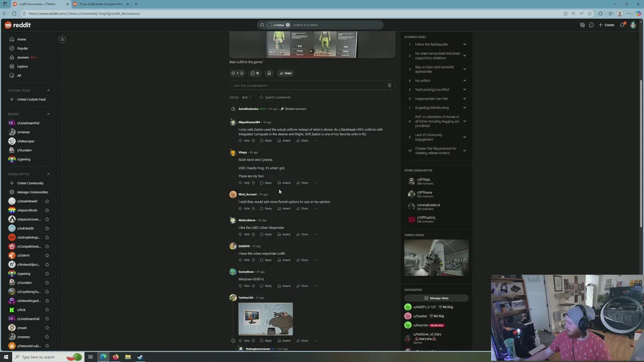Image resolution: width=644 pixels, height=362 pixels.
Task: Favorite r/meirl community
Action: 47,328
